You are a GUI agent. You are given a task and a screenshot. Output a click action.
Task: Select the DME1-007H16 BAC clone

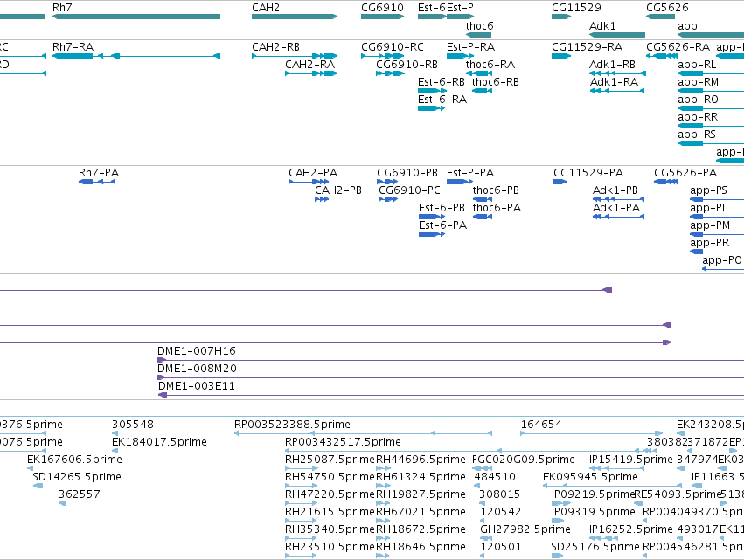coord(450,360)
